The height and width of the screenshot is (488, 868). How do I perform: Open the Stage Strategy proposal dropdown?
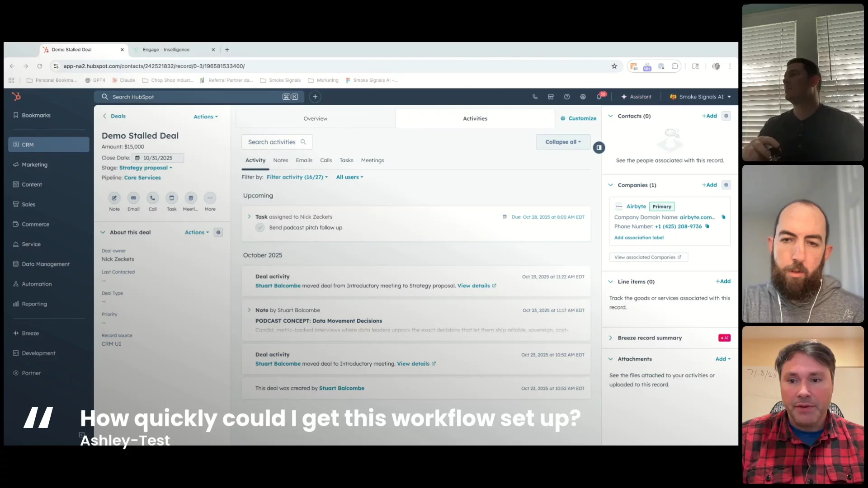146,168
